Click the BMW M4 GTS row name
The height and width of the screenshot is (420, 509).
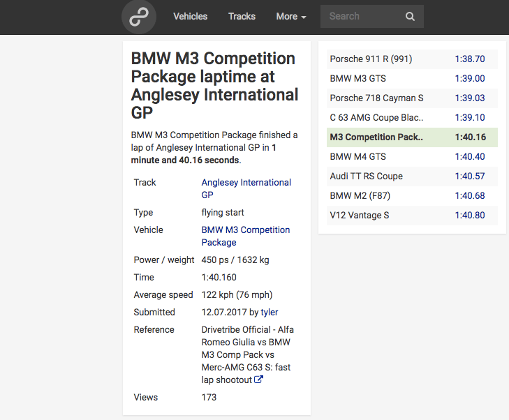coord(357,157)
